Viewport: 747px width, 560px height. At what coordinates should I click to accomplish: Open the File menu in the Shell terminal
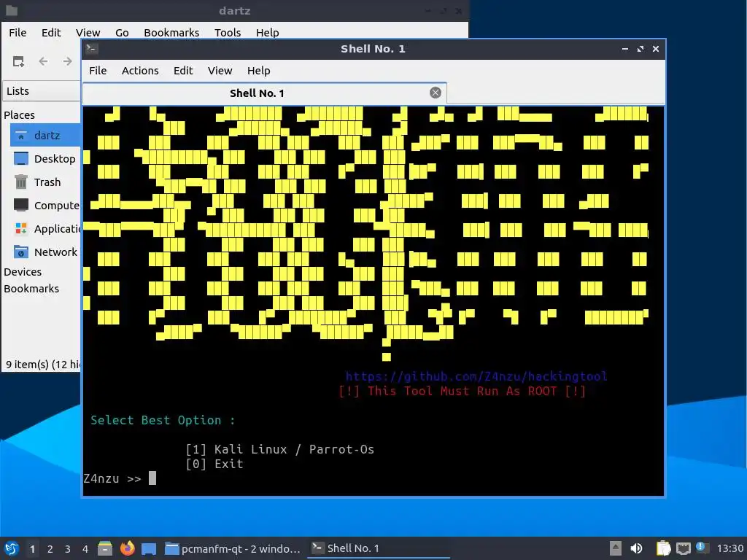tap(98, 71)
